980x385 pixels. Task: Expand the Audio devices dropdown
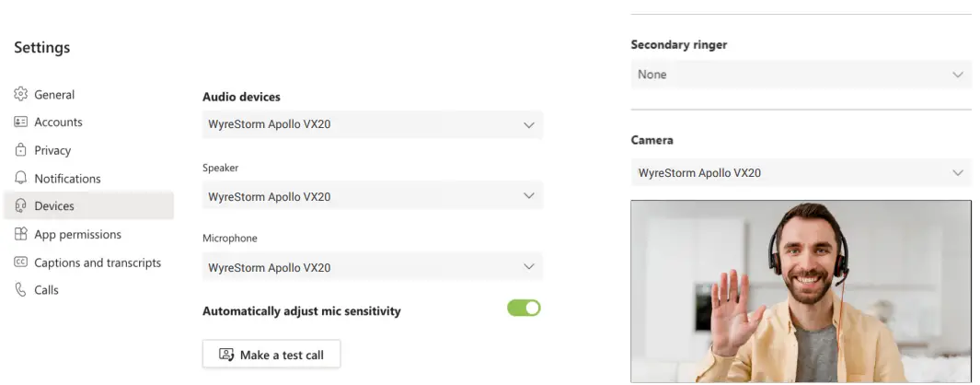[x=372, y=124]
